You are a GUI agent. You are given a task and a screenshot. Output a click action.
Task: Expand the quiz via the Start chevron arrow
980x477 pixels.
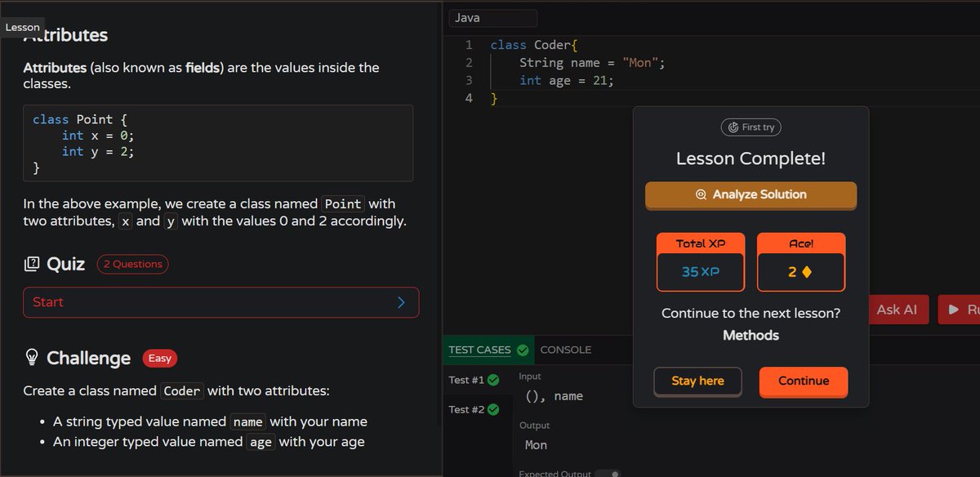tap(400, 302)
